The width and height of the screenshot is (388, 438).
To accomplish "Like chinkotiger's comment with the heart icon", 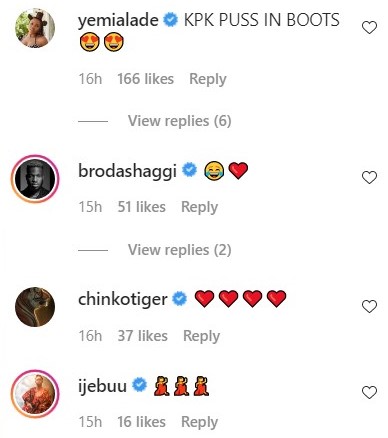I will point(369,306).
